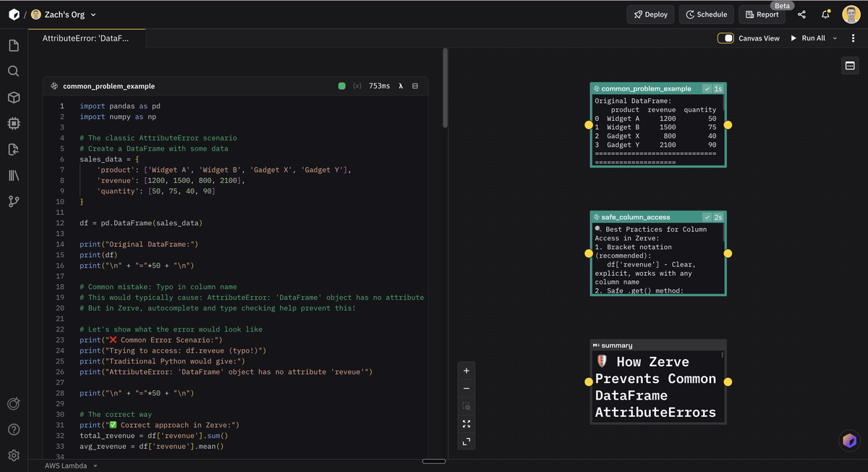Click the code editor vertical scrollbar
868x472 pixels.
pos(446,89)
